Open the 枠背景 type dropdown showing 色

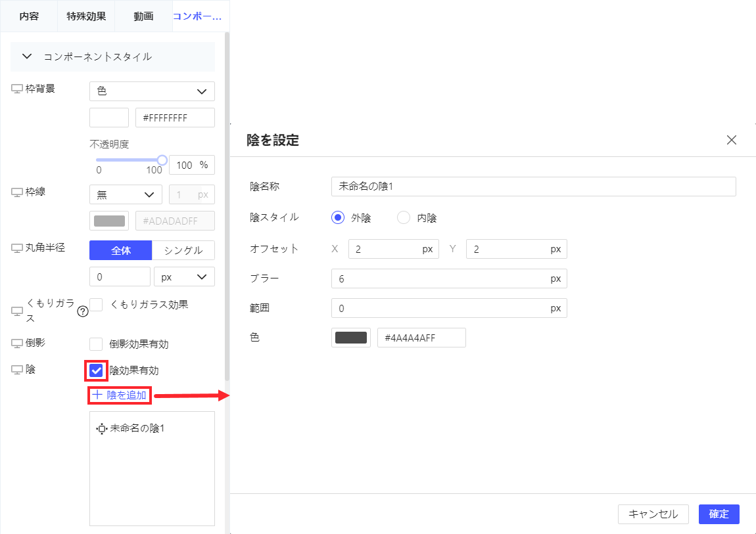tap(152, 91)
